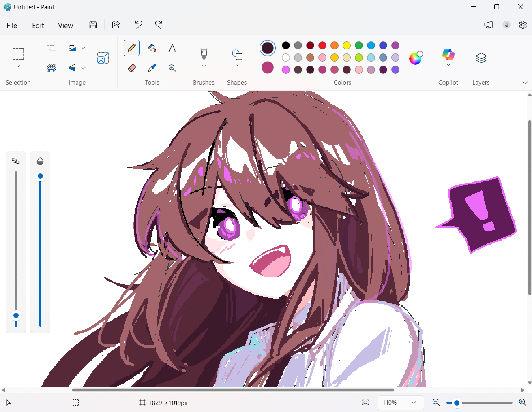
Task: Open the View menu
Action: [65, 26]
